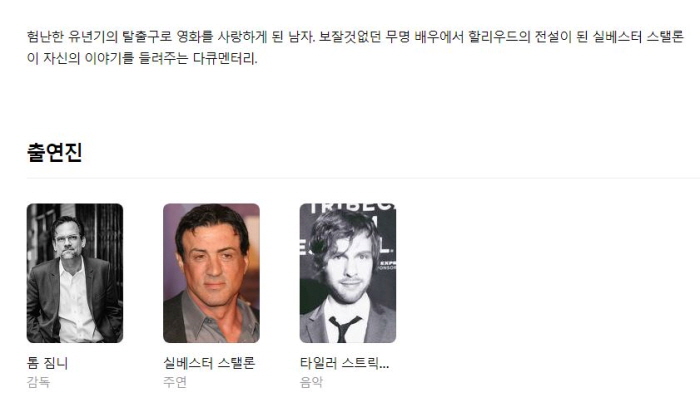Open the 타일러 스트릭 black-and-white photo
This screenshot has height=402, width=700.
348,273
